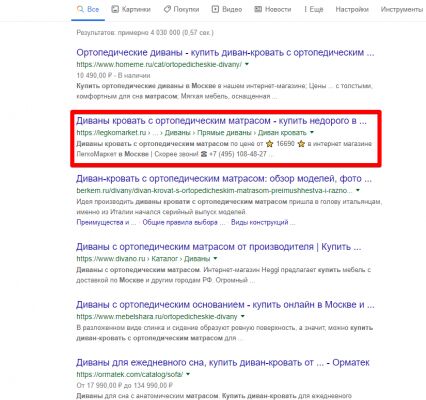The width and height of the screenshot is (426, 400).
Task: Open Инструменты search tools
Action: point(402,9)
